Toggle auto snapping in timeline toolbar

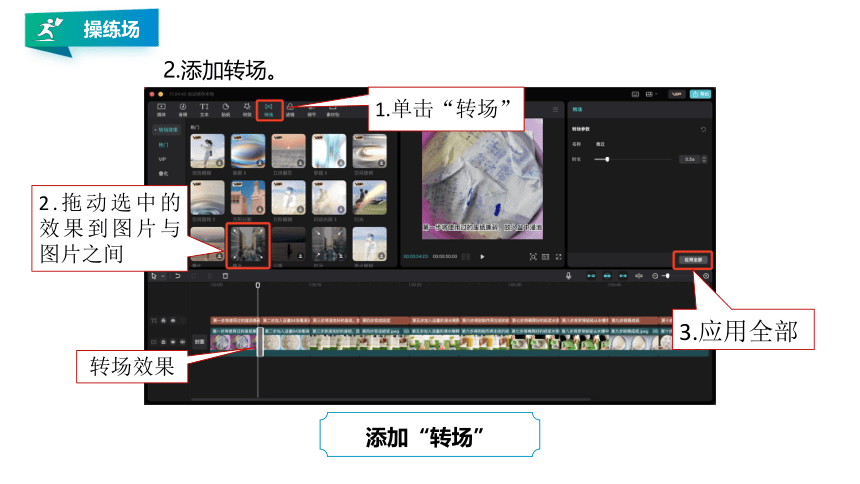point(607,276)
